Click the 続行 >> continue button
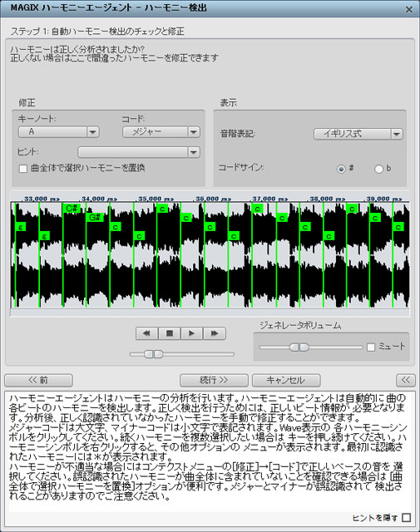 (x=214, y=380)
